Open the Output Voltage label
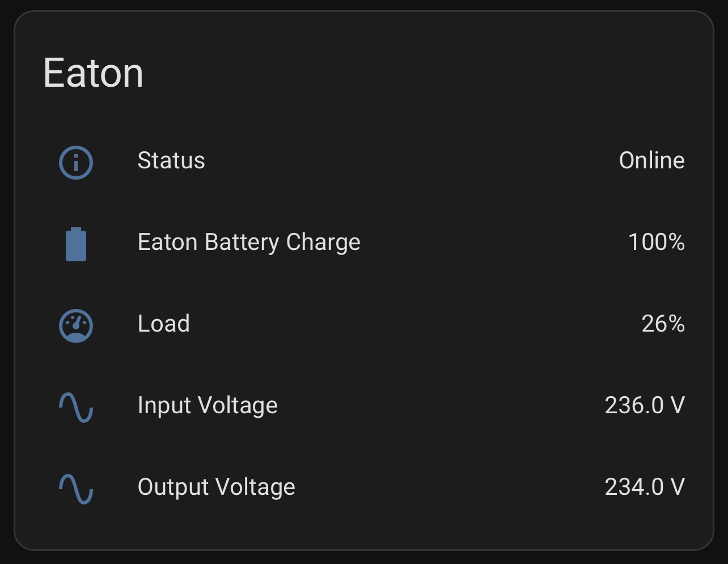The height and width of the screenshot is (564, 728). [x=216, y=487]
